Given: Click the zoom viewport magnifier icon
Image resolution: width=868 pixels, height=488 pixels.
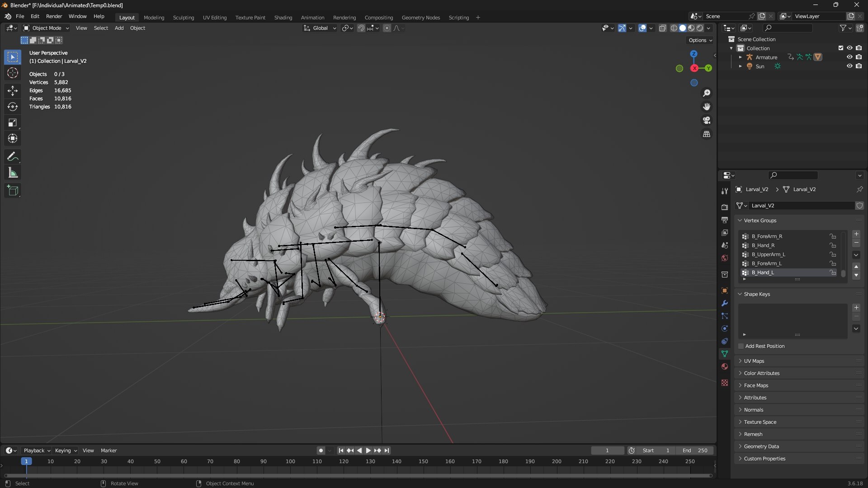Looking at the screenshot, I should click(707, 93).
